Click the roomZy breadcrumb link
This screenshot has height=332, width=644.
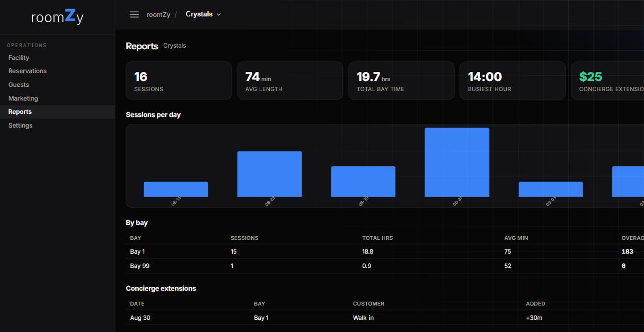point(158,15)
